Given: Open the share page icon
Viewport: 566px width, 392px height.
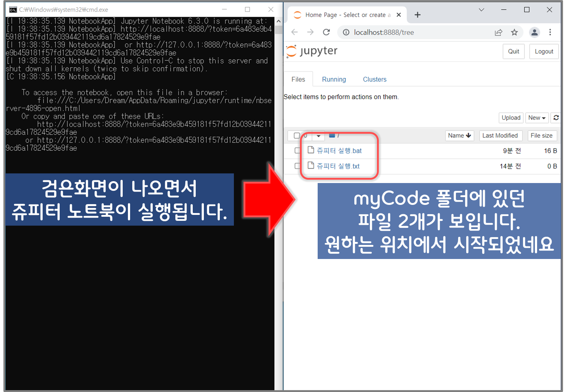Looking at the screenshot, I should pos(499,32).
